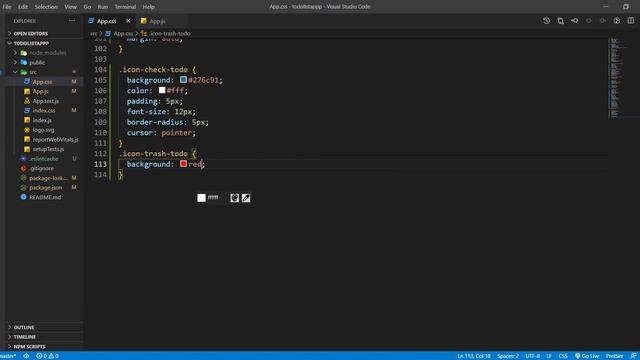640x360 pixels.
Task: Click the README.md info icon
Action: point(23,197)
